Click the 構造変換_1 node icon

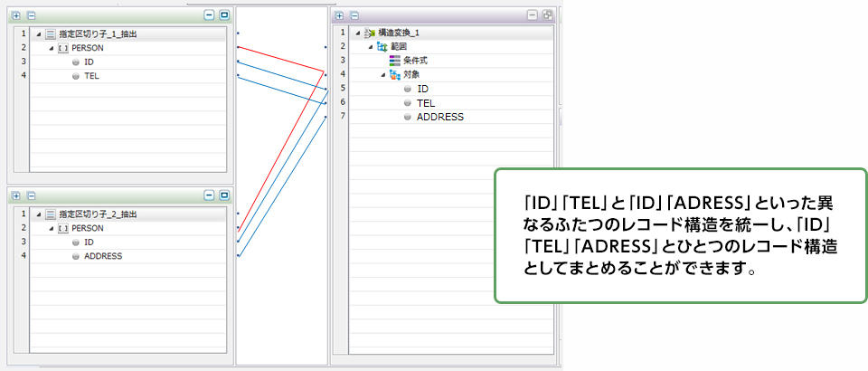[x=370, y=33]
